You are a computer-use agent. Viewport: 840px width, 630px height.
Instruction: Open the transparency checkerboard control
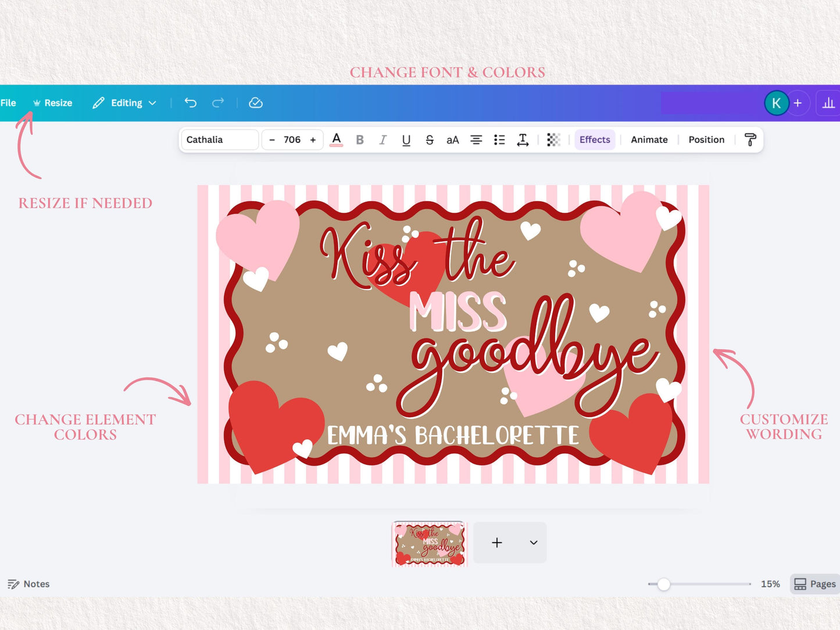coord(553,139)
